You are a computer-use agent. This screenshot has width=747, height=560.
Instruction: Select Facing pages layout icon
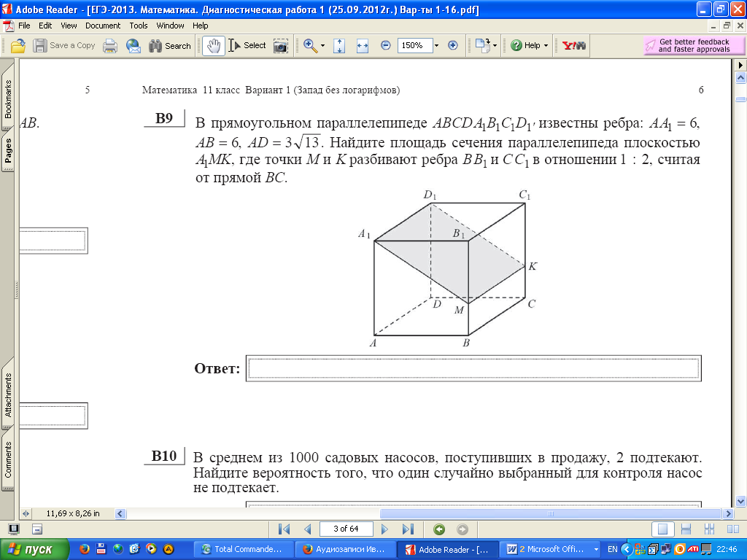pyautogui.click(x=733, y=529)
